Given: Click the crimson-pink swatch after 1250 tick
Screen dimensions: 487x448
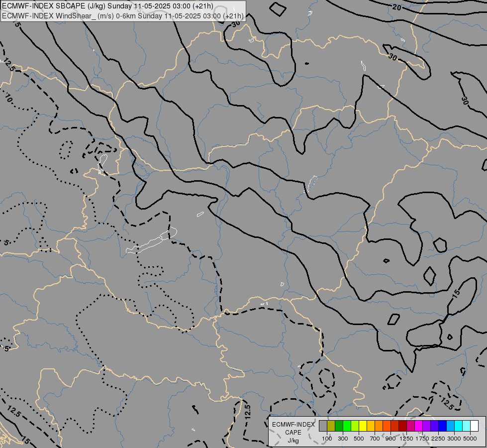Looking at the screenshot, I should point(411,426).
